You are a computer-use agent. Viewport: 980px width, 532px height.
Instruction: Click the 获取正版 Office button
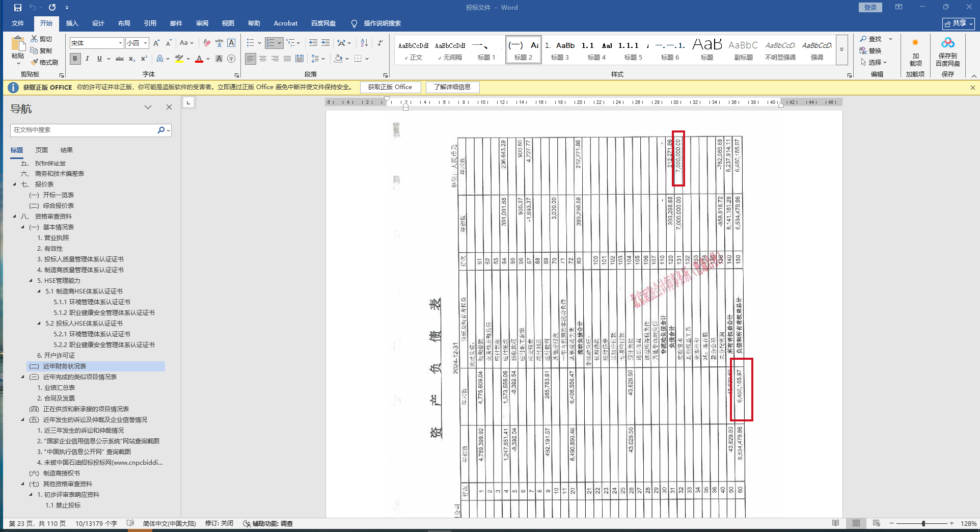[390, 87]
